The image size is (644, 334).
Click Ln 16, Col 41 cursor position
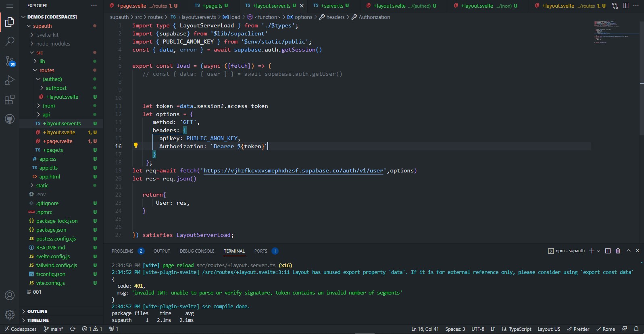point(425,329)
